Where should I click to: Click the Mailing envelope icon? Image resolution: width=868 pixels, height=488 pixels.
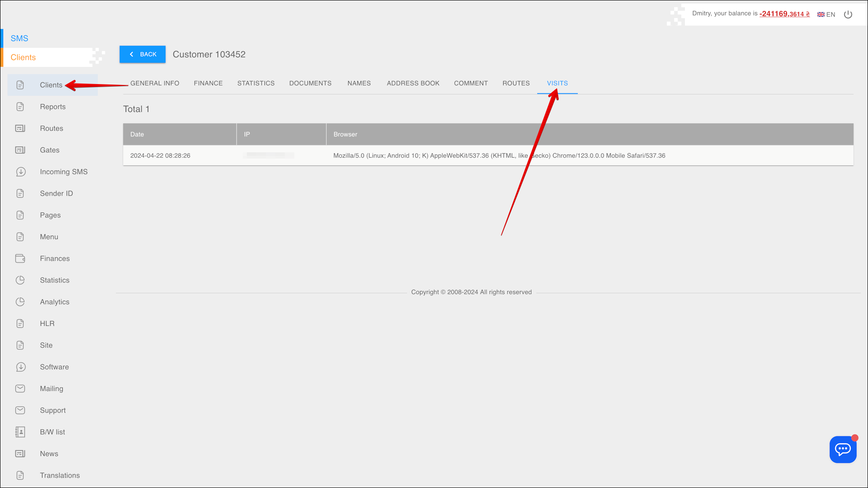pos(20,389)
